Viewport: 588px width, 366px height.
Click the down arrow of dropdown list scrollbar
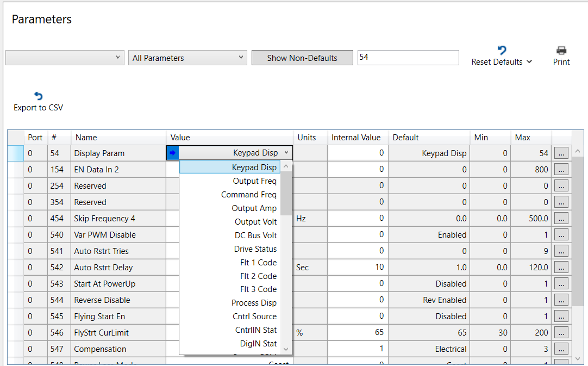(286, 349)
